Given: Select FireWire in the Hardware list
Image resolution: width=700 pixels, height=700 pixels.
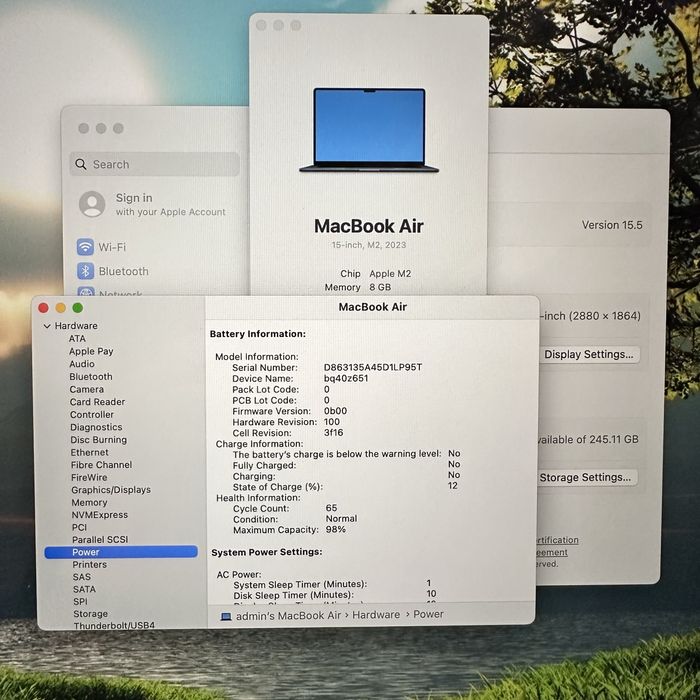Looking at the screenshot, I should click(89, 477).
